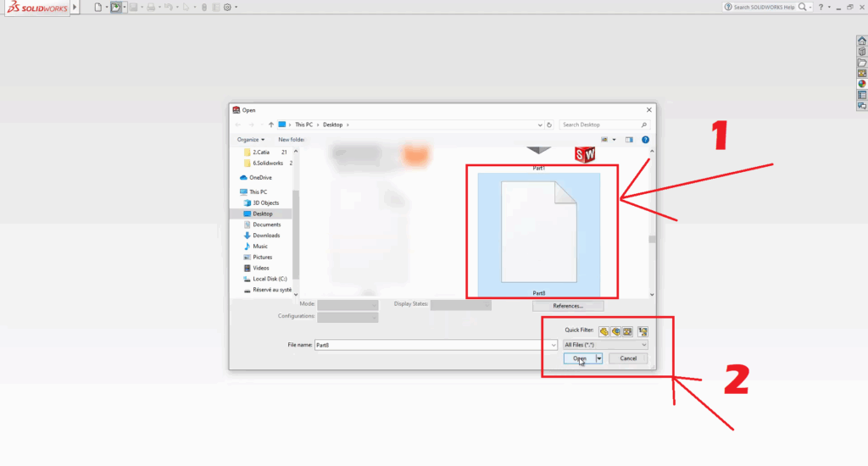Click the Open document icon in SolidWorks toolbar
Image resolution: width=868 pixels, height=466 pixels.
(x=116, y=7)
